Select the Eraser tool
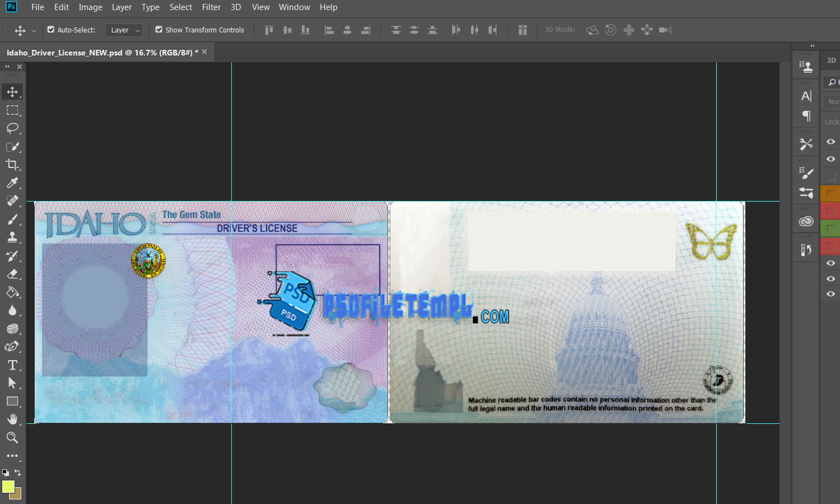Screen dimensions: 840x504 (x=12, y=274)
